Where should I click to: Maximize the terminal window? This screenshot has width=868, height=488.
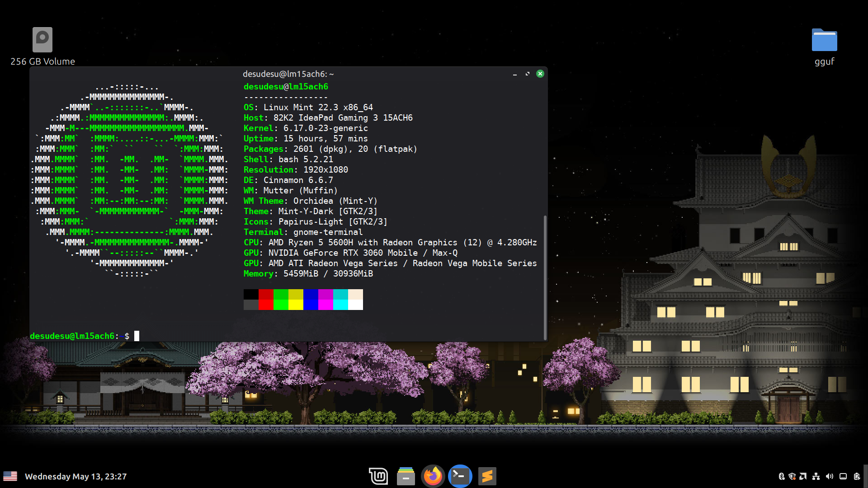[x=528, y=74]
